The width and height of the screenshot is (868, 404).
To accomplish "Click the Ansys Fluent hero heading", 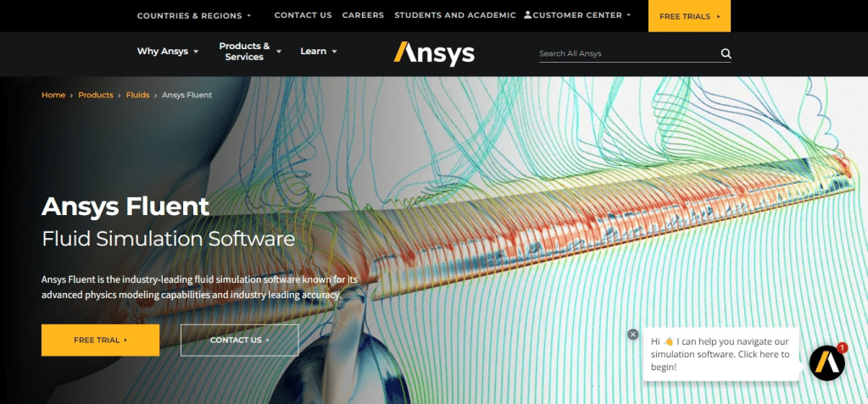I will click(125, 207).
